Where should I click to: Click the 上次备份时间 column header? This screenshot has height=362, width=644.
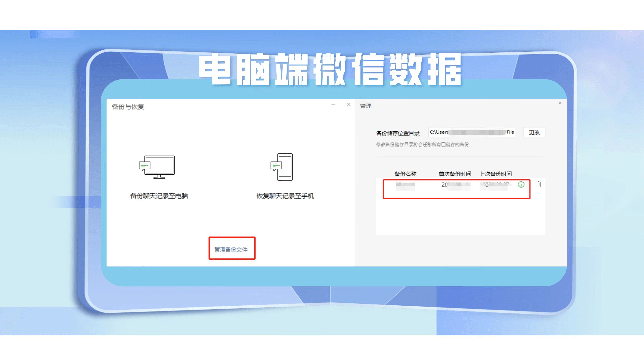pyautogui.click(x=496, y=174)
